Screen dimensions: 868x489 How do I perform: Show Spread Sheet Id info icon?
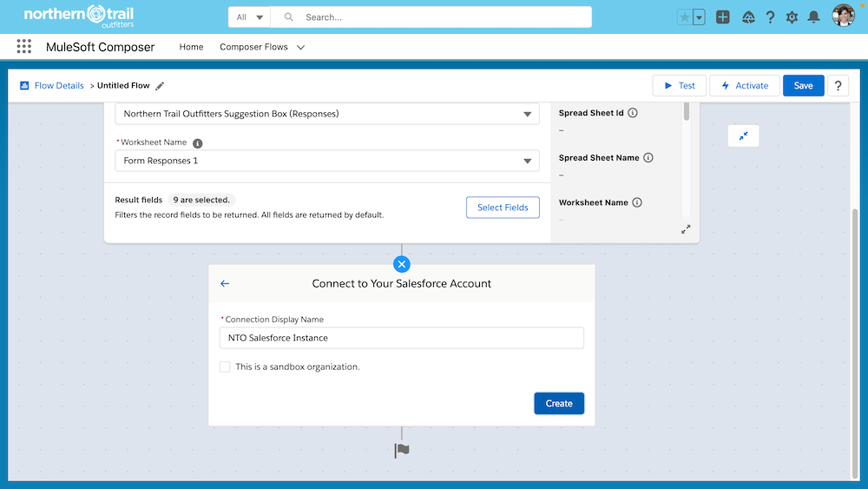(633, 112)
